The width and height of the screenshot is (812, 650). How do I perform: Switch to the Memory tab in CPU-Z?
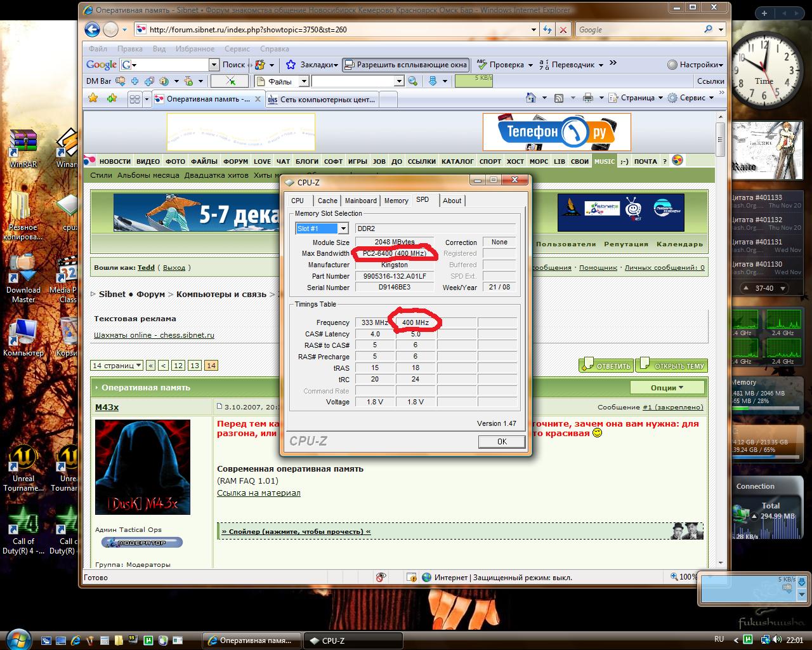coord(396,201)
